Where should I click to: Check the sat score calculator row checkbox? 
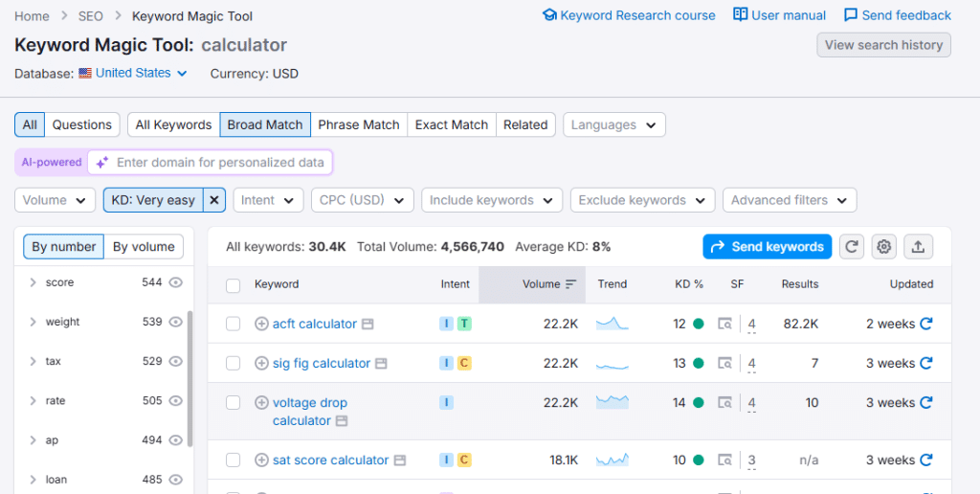234,460
